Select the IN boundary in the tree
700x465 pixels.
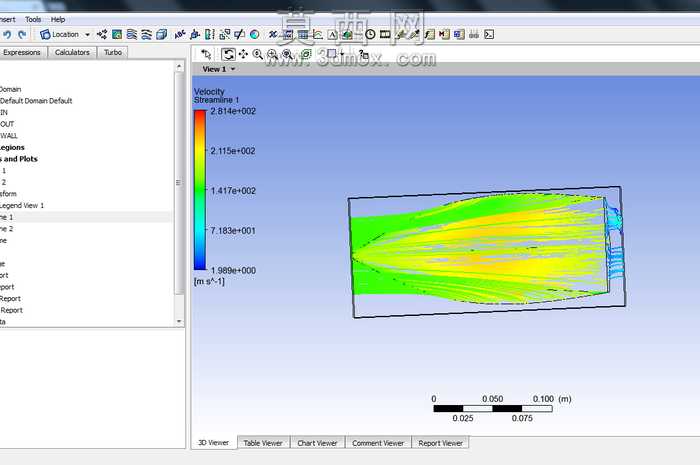[4, 112]
